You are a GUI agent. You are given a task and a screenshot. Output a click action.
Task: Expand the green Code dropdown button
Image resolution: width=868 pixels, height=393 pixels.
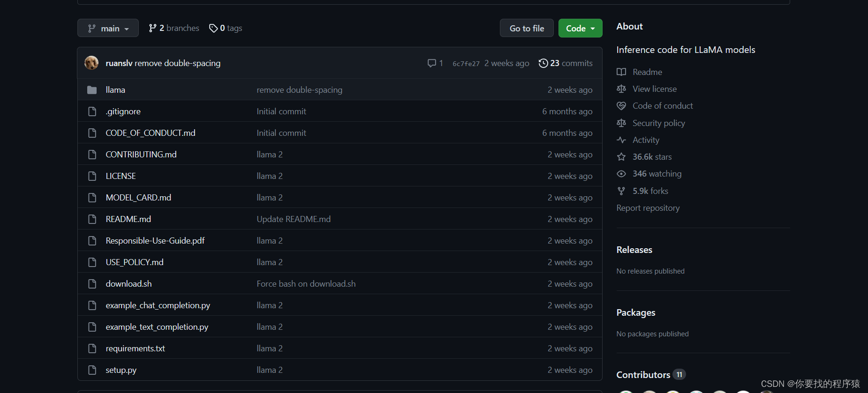[580, 28]
